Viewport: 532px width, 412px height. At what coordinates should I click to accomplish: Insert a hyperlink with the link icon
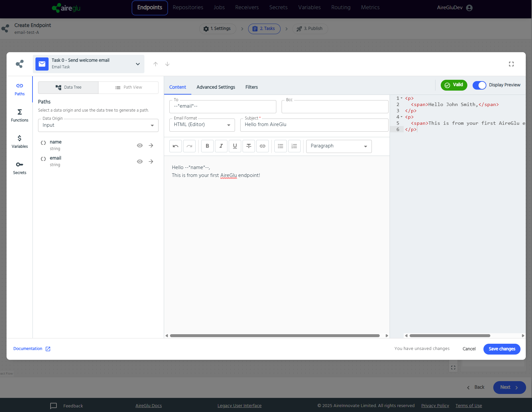point(263,146)
